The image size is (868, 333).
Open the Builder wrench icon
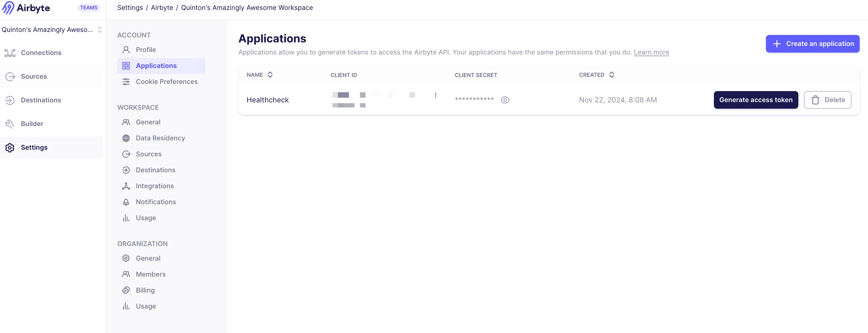pyautogui.click(x=10, y=124)
